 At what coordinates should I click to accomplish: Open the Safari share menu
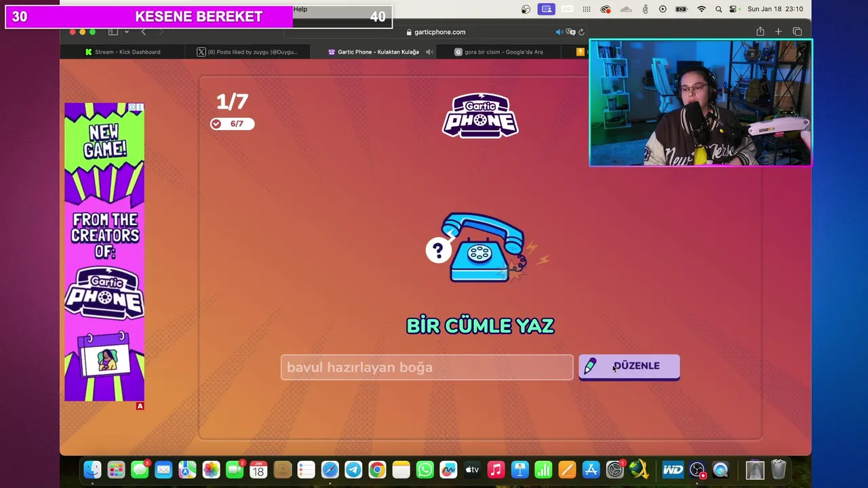(760, 32)
